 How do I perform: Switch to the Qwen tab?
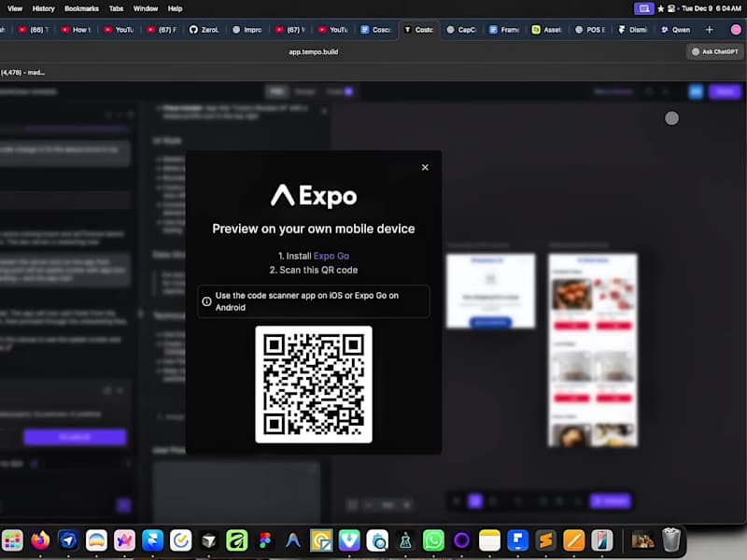(675, 30)
